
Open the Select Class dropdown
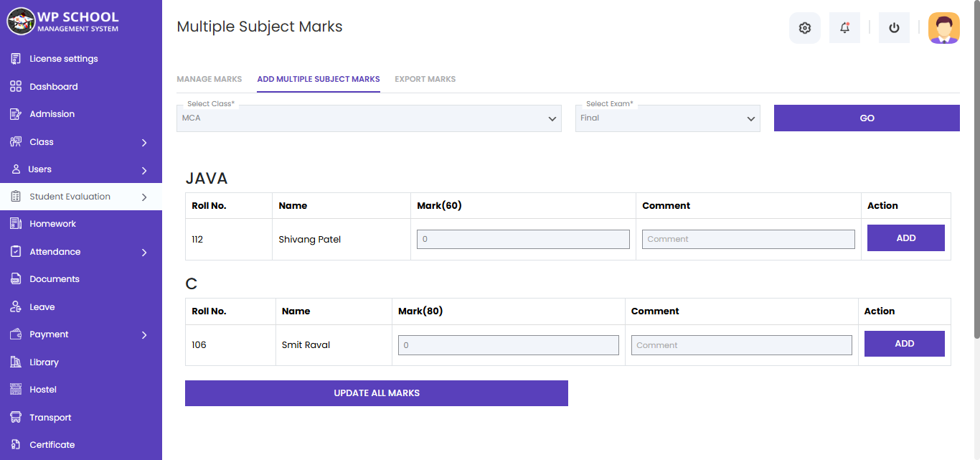369,118
